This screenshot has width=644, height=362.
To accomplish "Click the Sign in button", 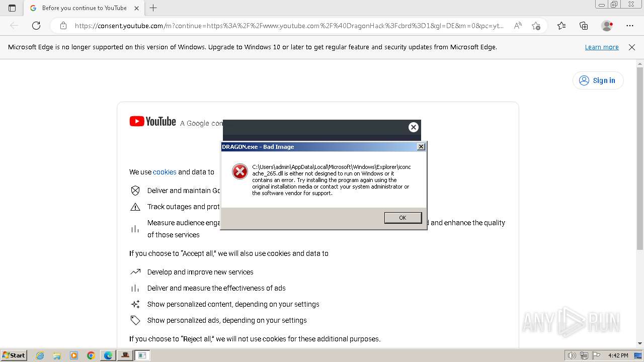I will (x=598, y=80).
